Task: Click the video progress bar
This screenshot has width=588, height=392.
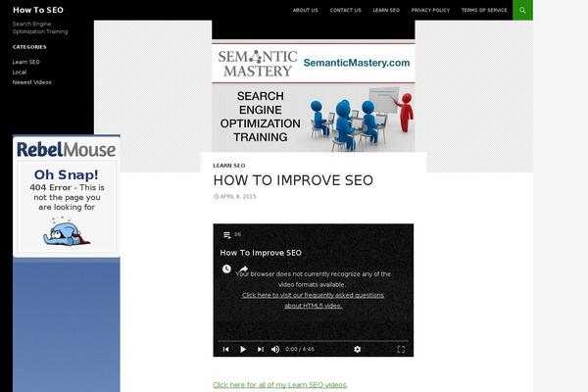Action: coord(314,341)
